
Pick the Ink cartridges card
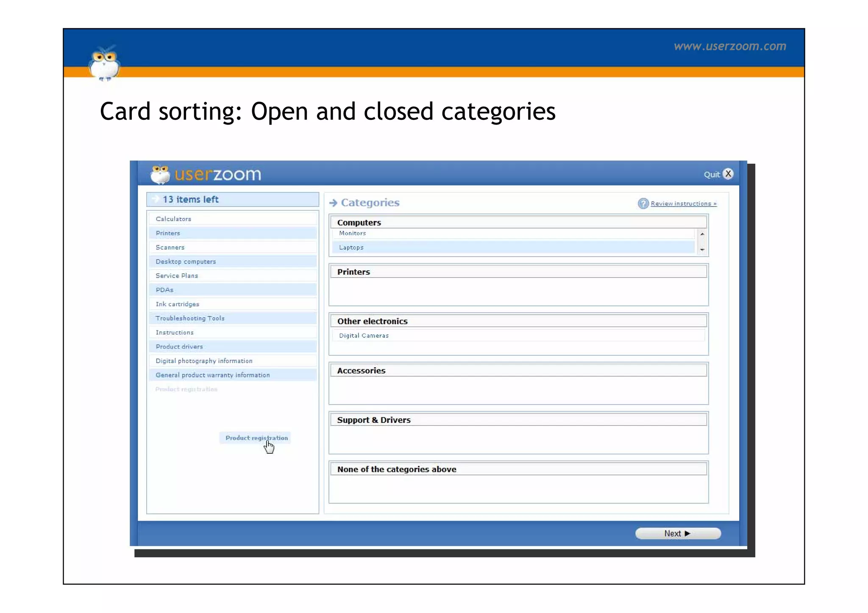coord(177,304)
